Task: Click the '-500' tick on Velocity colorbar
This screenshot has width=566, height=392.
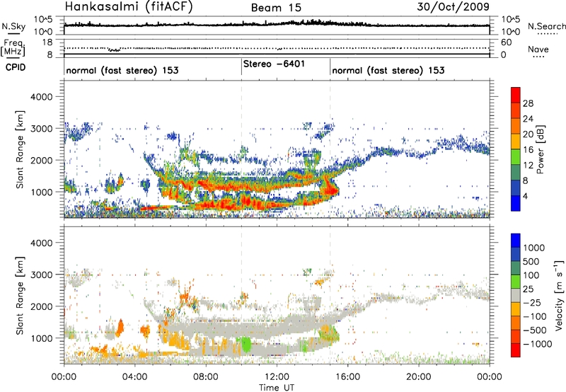Action: 535,330
